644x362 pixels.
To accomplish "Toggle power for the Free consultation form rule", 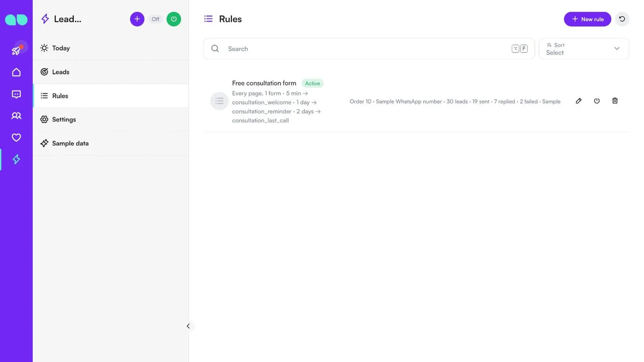I will point(596,101).
